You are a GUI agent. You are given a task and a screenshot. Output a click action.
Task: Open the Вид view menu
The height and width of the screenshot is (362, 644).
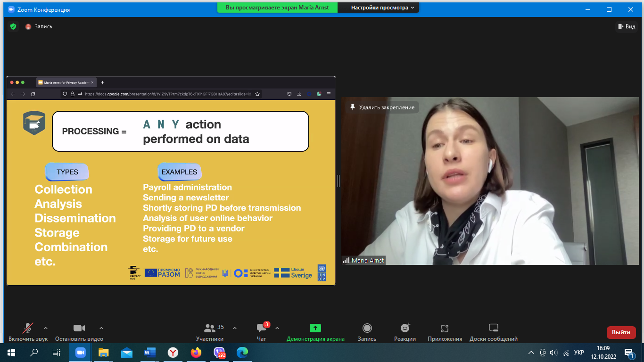click(626, 26)
